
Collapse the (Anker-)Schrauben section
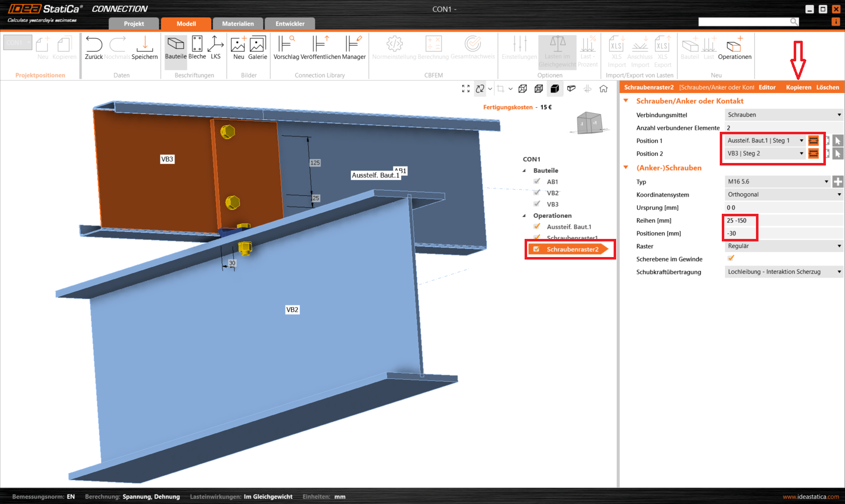pyautogui.click(x=626, y=168)
